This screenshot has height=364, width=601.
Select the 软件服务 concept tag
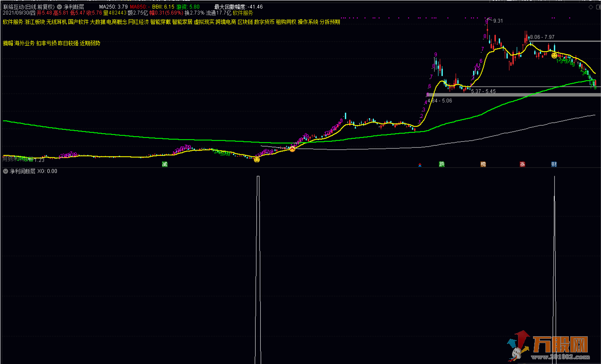click(13, 22)
